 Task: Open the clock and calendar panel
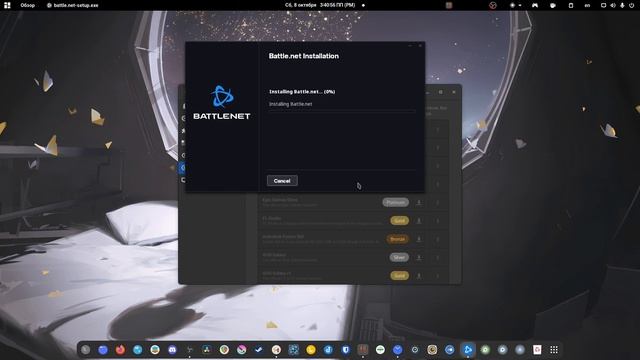click(320, 5)
